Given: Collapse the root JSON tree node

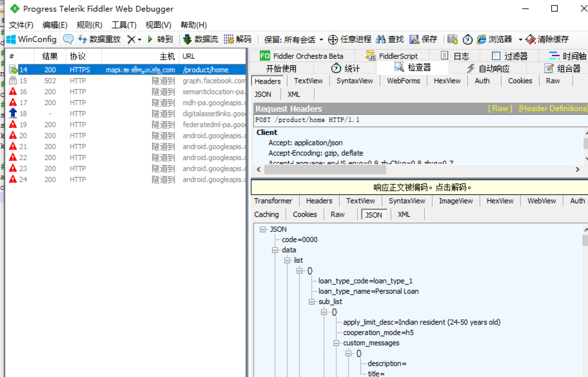Looking at the screenshot, I should click(263, 229).
